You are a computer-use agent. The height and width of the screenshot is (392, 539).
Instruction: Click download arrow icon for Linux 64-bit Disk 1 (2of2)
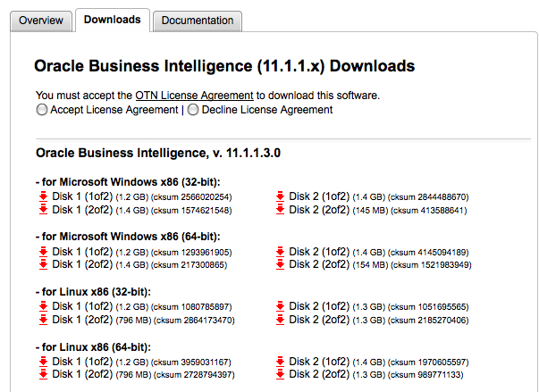[43, 374]
